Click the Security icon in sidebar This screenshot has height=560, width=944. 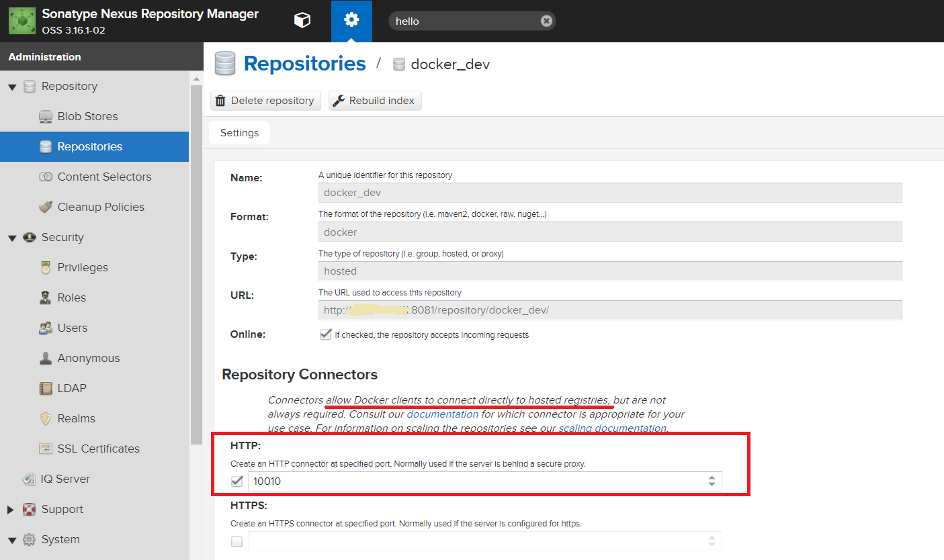[x=30, y=237]
